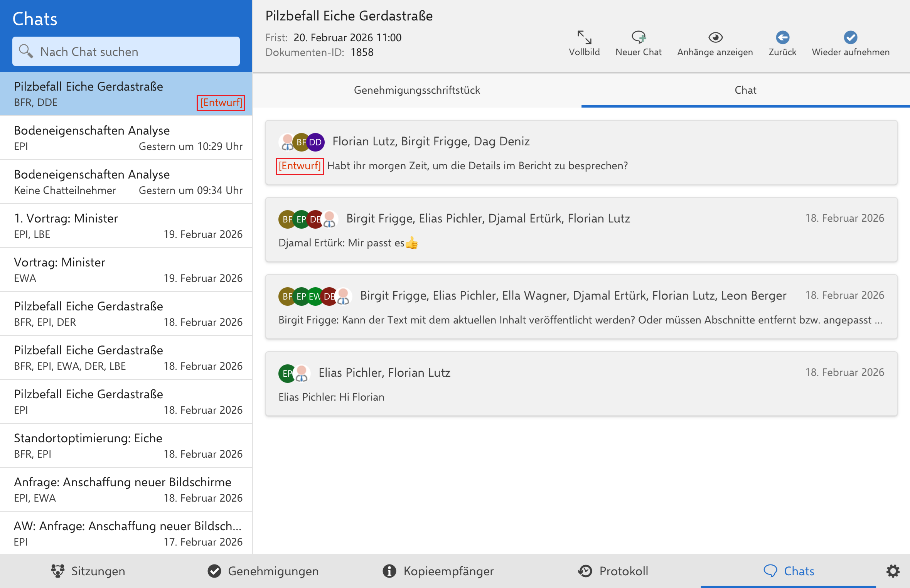Open the Standortoptimierung: Eiche chat
This screenshot has height=588, width=910.
click(x=126, y=445)
